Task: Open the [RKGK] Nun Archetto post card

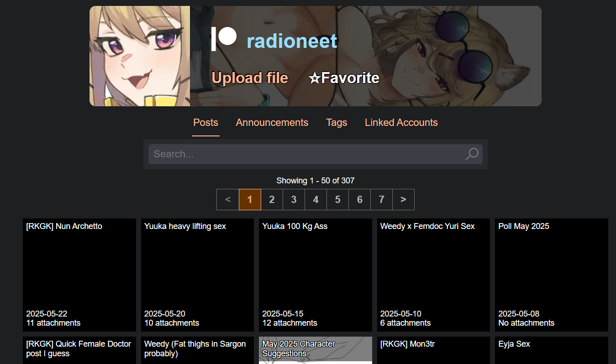Action: (x=79, y=275)
